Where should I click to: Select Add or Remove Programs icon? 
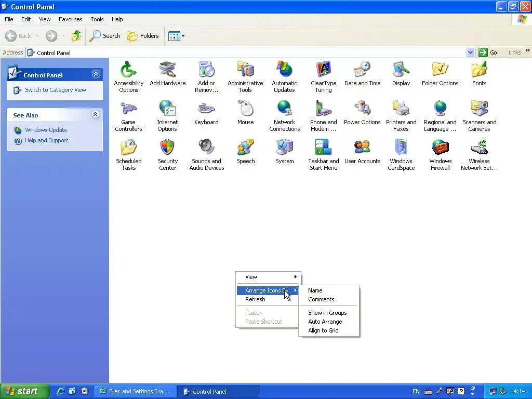point(206,70)
